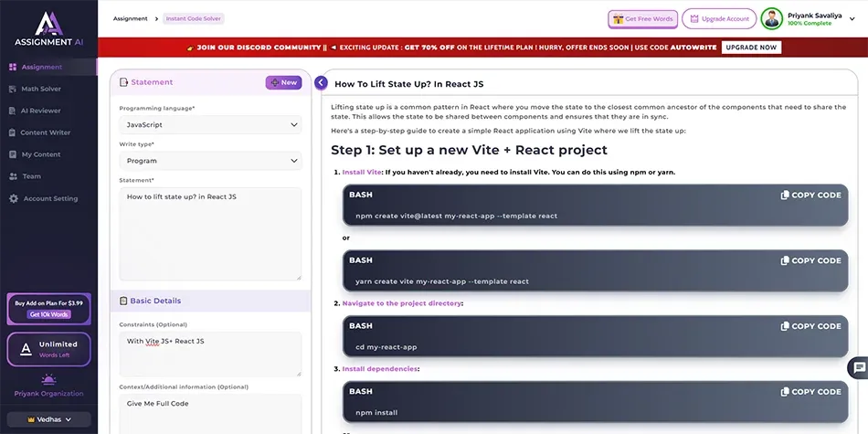
Task: Click the Account Setting gear icon
Action: tap(13, 198)
